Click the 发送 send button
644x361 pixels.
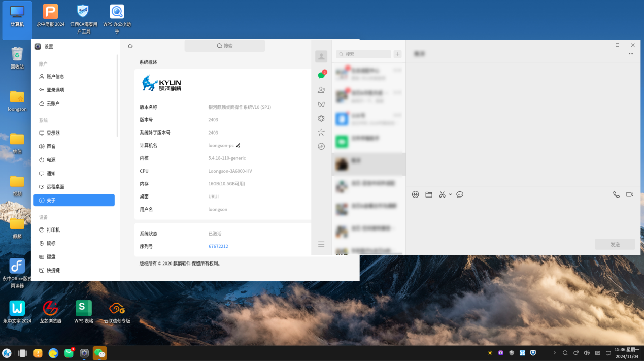[x=615, y=244]
